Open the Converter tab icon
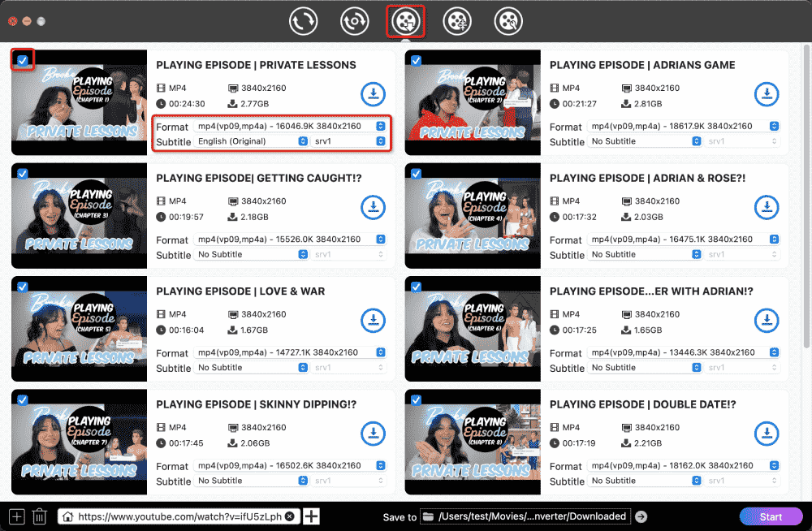The height and width of the screenshot is (531, 812). coord(304,21)
